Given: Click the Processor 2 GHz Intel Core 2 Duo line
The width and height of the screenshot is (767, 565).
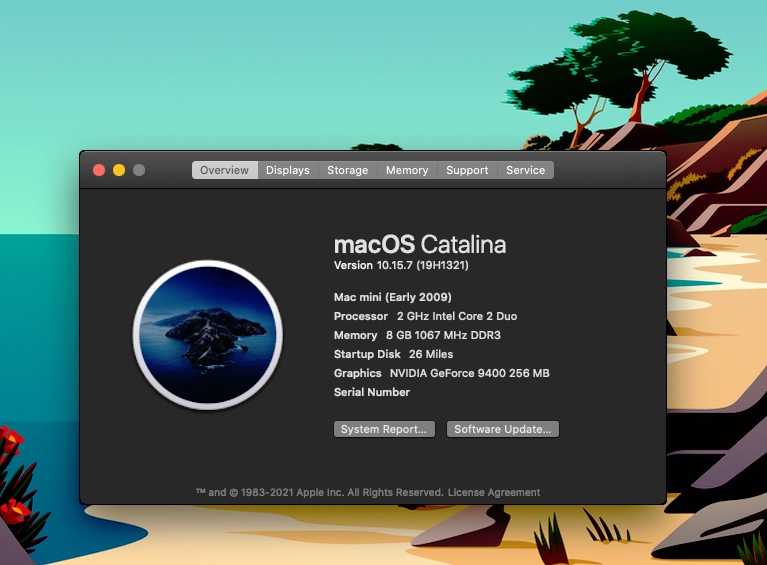Looking at the screenshot, I should [425, 316].
